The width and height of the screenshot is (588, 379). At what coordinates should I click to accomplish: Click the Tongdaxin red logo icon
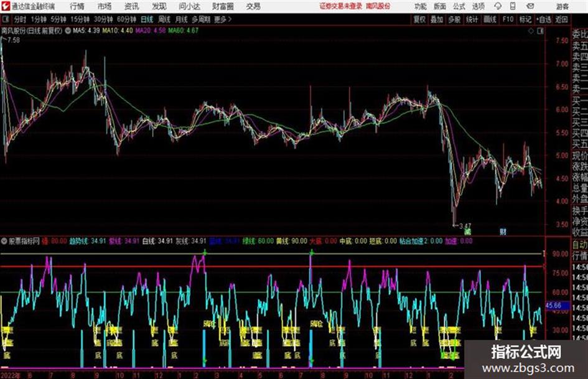(x=5, y=6)
